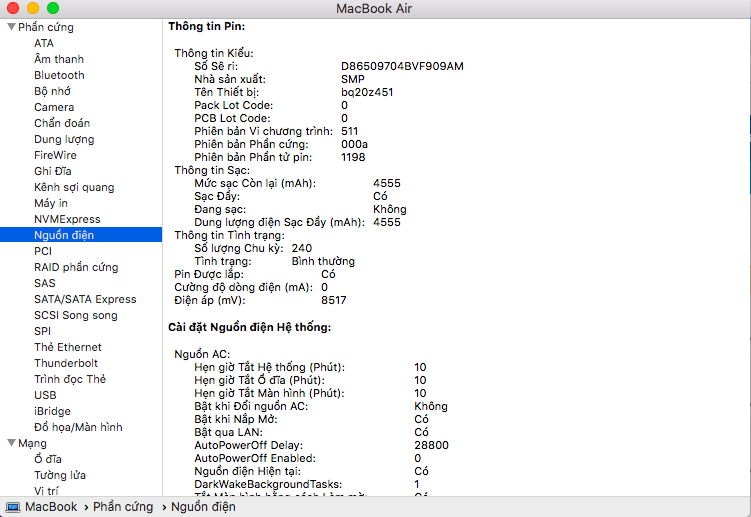Screen dimensions: 751x517
Task: Click the voltage value 8517
Action: click(334, 300)
